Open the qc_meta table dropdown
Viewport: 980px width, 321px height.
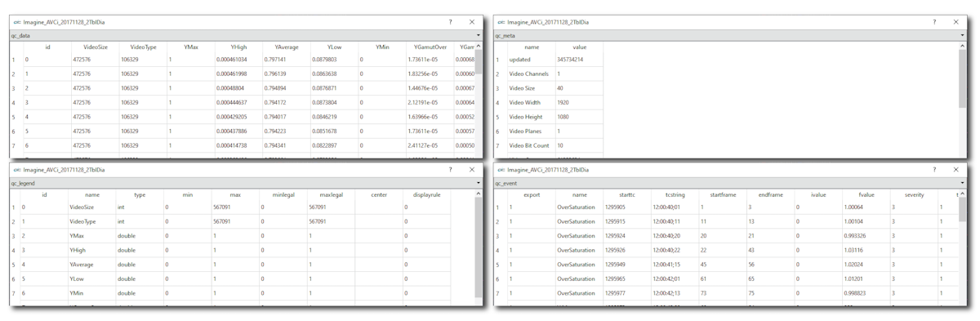coord(963,36)
